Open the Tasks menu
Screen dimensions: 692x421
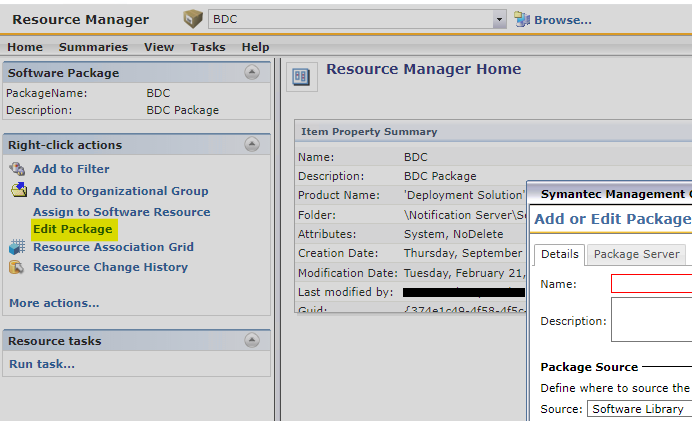point(208,47)
